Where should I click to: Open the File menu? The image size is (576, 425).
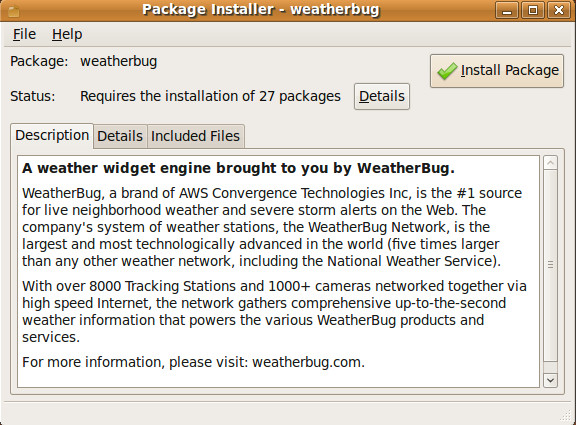(24, 35)
